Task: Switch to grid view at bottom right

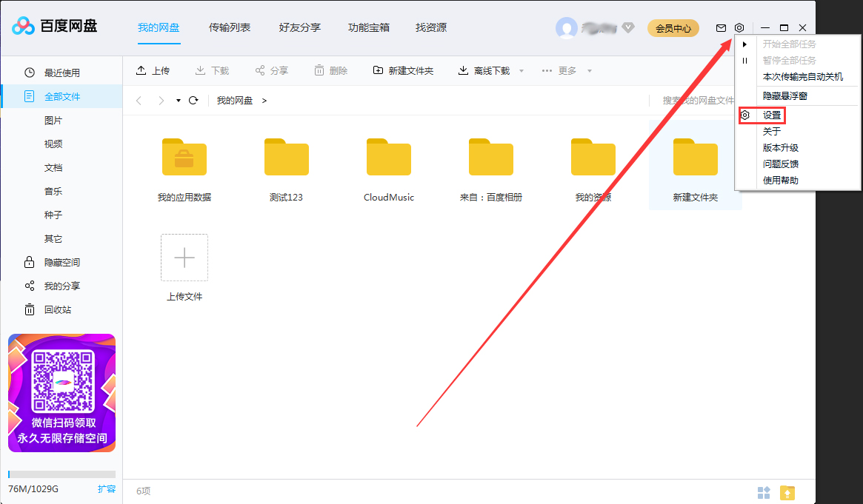Action: (x=764, y=492)
